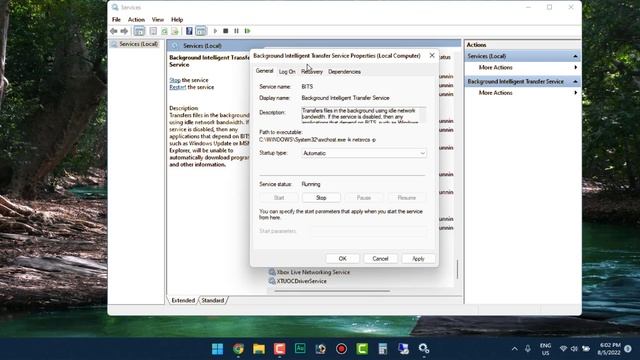Viewport: 640px width, 360px height.
Task: Open Windows Start menu
Action: 218,349
